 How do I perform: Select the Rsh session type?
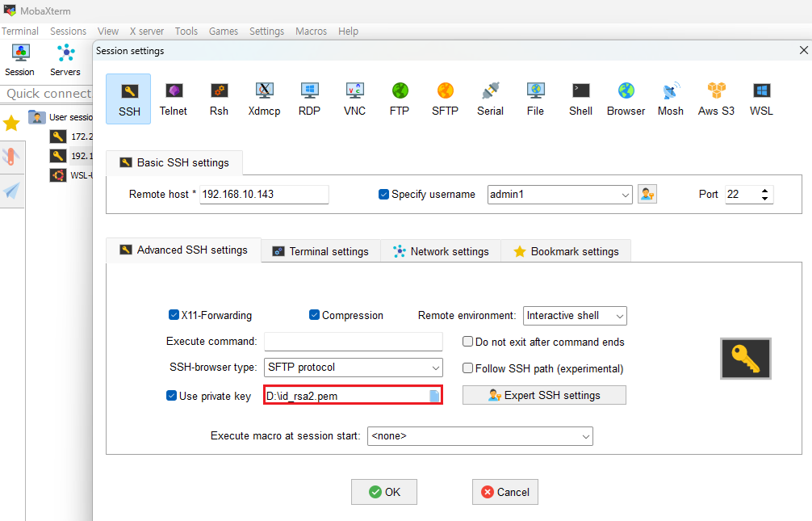(219, 99)
